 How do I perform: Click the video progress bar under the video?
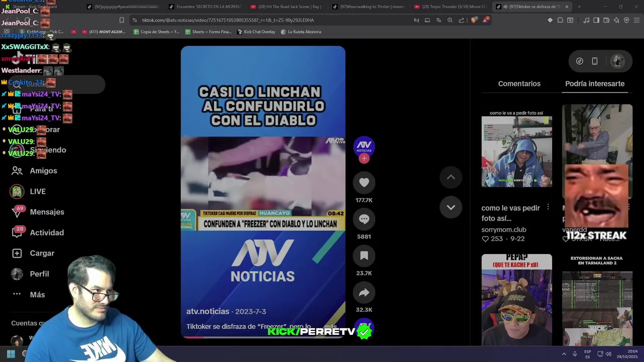[x=263, y=337]
